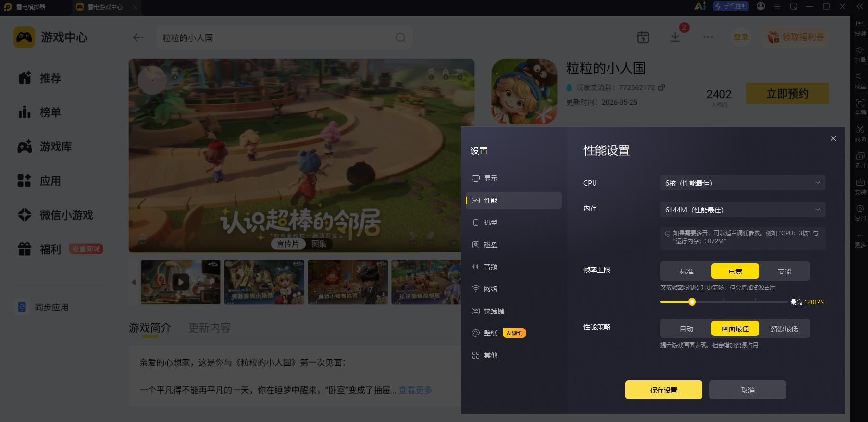Set frame rate limit to 电竞
This screenshot has height=422, width=868.
(735, 271)
